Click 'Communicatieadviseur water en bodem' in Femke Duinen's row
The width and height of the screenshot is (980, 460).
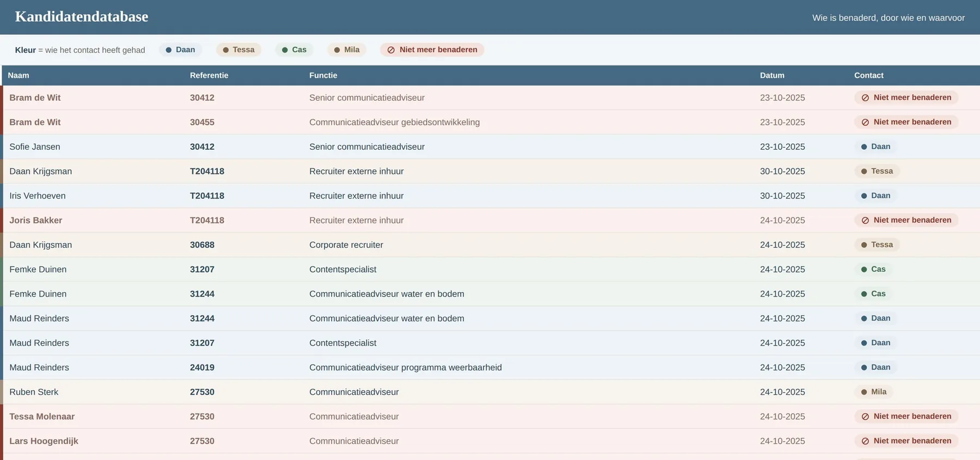(387, 294)
